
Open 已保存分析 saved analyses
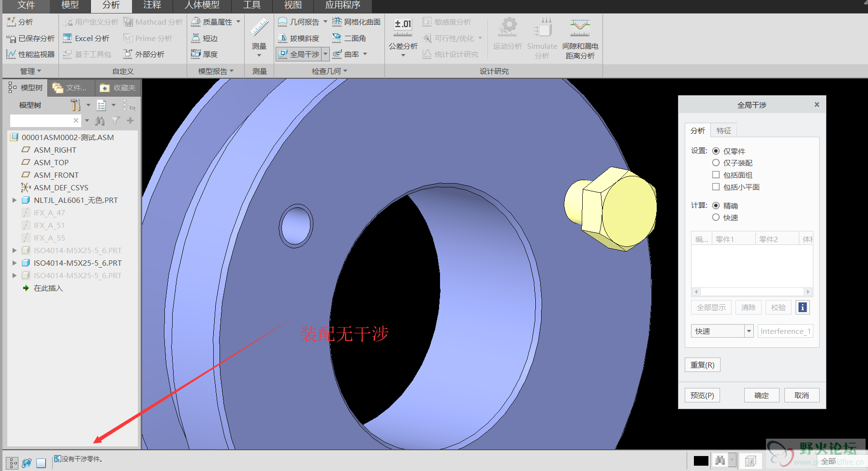click(30, 38)
